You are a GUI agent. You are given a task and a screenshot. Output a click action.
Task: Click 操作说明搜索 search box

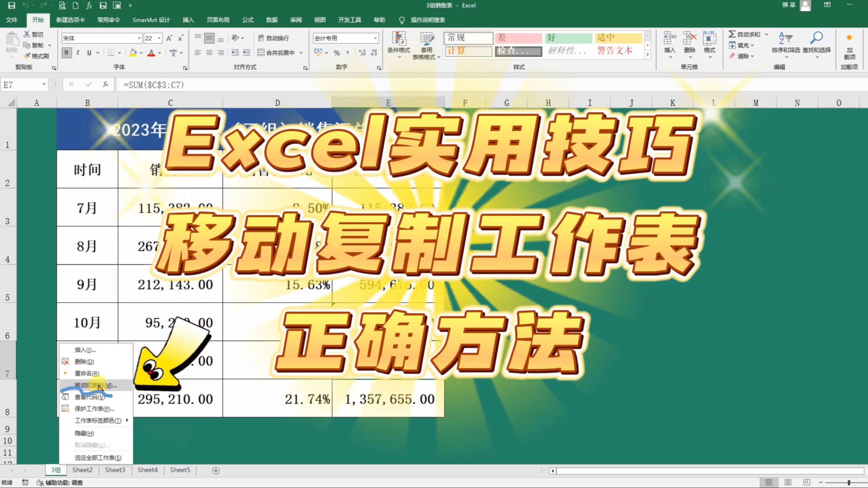428,20
